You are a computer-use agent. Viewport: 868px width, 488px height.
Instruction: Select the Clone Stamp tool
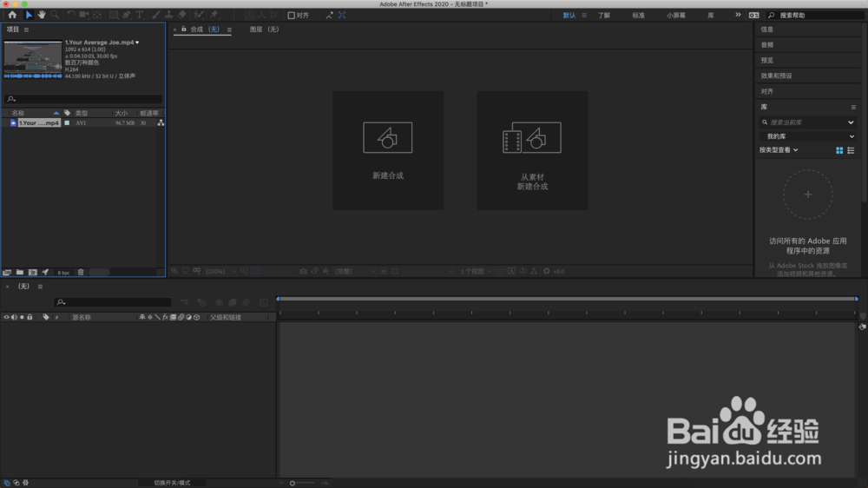click(169, 15)
